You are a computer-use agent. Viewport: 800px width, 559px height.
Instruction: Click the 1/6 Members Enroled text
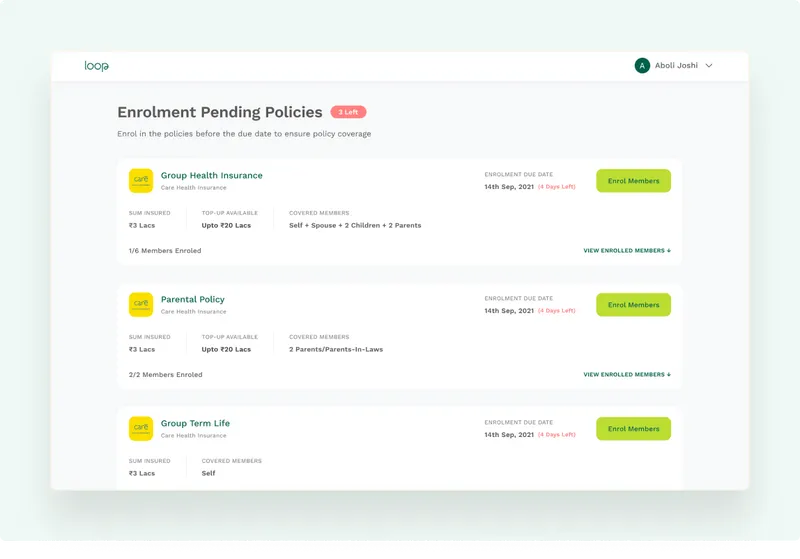coord(165,250)
